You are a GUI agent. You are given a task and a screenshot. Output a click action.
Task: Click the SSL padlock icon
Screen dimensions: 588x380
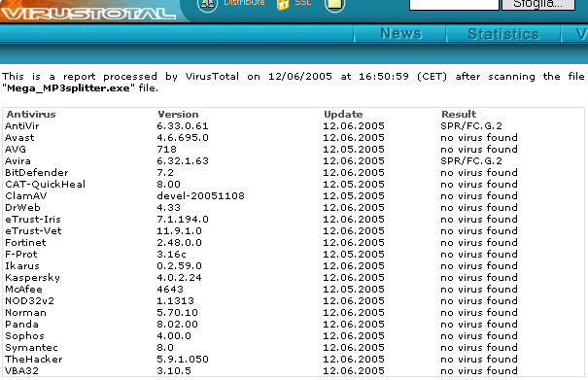[283, 5]
